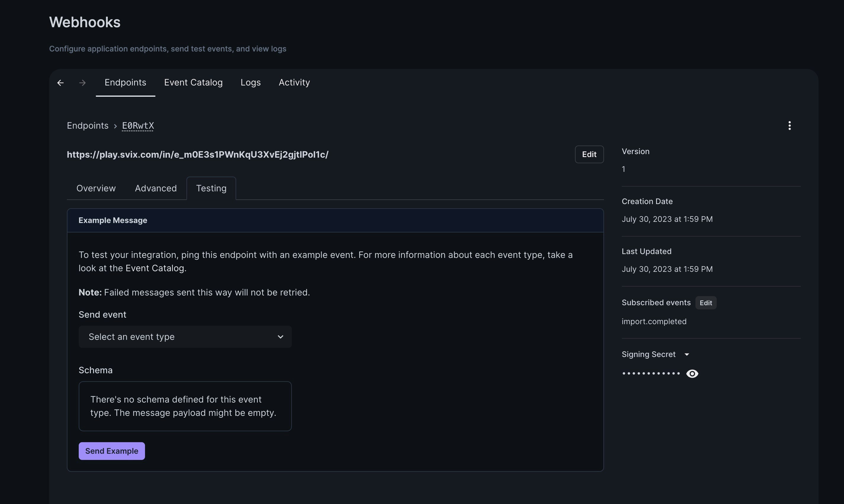Open the Select an event type dropdown

(185, 337)
